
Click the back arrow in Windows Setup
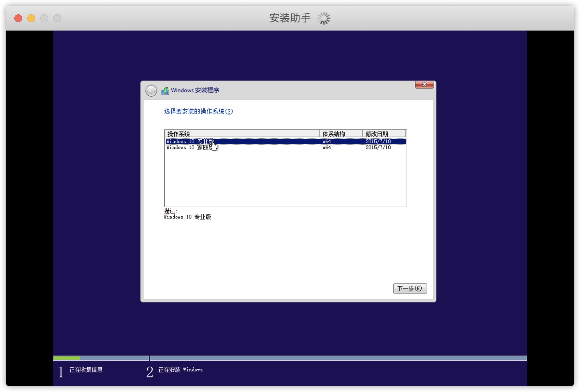tap(151, 91)
